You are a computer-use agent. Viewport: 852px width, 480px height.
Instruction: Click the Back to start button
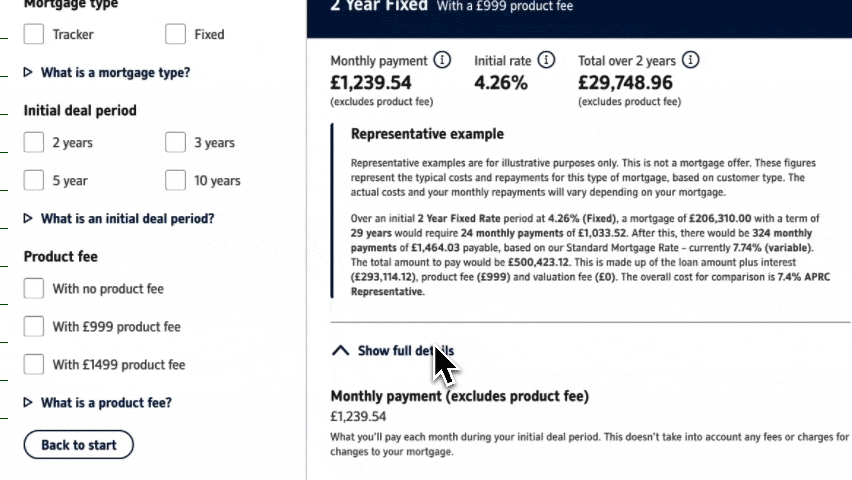tap(78, 445)
